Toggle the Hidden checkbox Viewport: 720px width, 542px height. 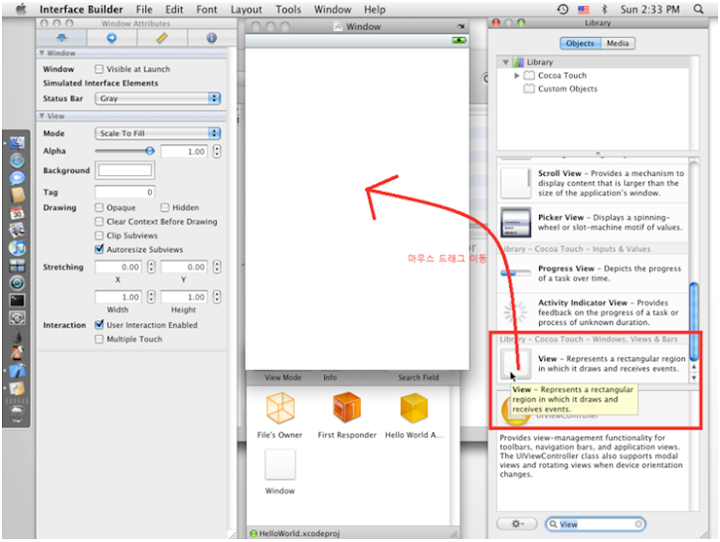[x=165, y=208]
